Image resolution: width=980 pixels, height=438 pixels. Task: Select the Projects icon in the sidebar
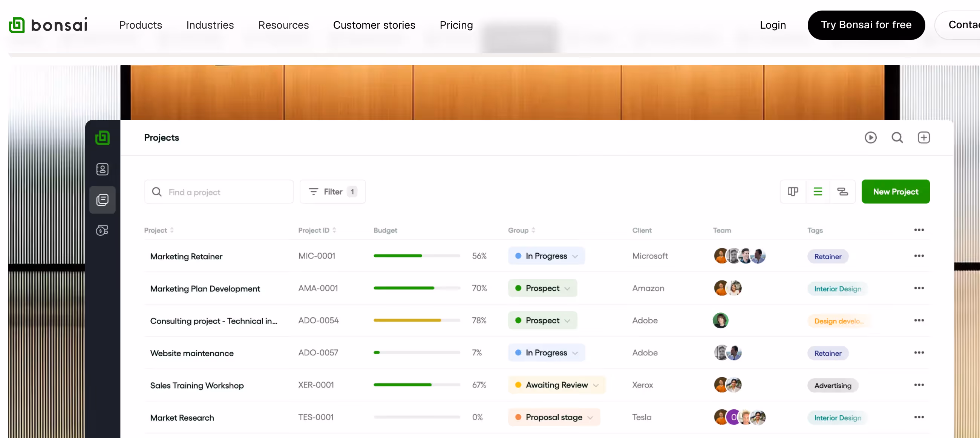[103, 199]
